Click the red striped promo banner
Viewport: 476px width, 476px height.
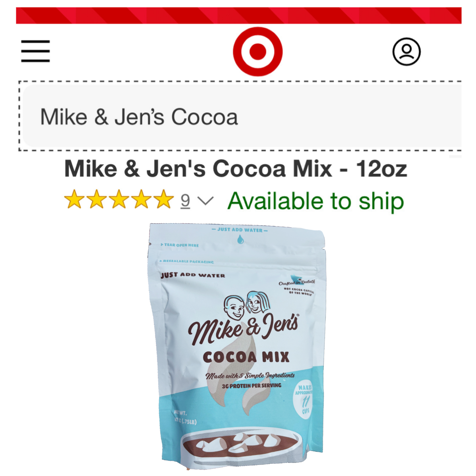pyautogui.click(x=238, y=15)
